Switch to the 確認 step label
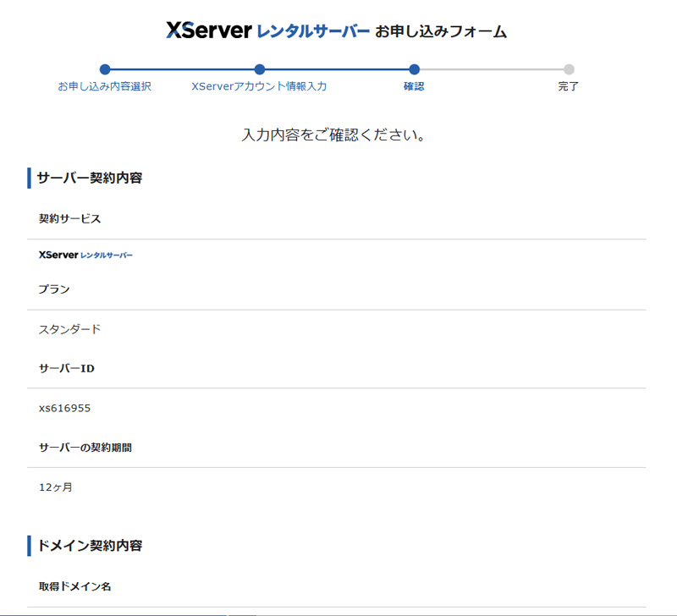The height and width of the screenshot is (616, 677). (x=415, y=85)
